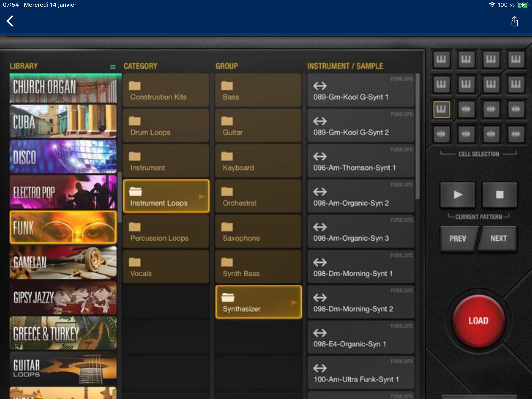Expand the Synthesizer group arrow

[x=294, y=303]
